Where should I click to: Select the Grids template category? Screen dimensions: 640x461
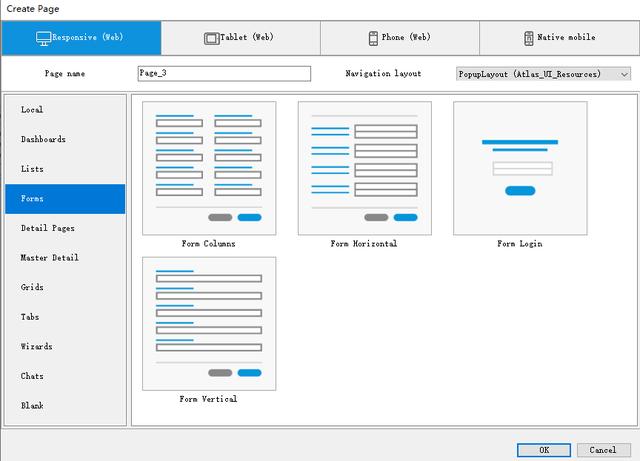pyautogui.click(x=65, y=287)
